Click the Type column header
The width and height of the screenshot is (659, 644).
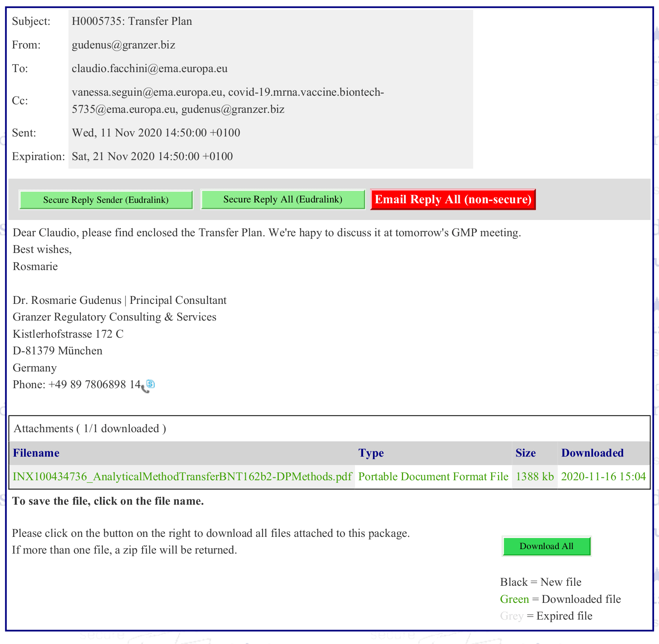371,453
